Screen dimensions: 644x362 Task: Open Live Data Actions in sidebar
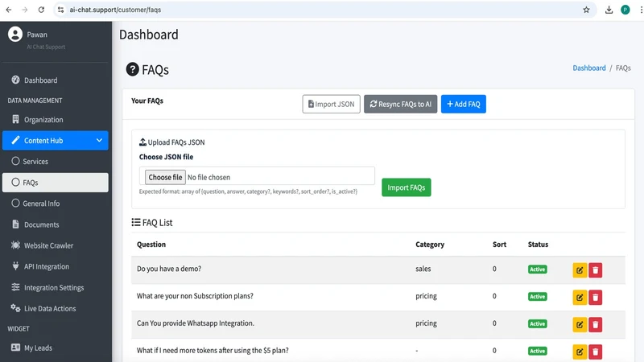tap(56, 308)
